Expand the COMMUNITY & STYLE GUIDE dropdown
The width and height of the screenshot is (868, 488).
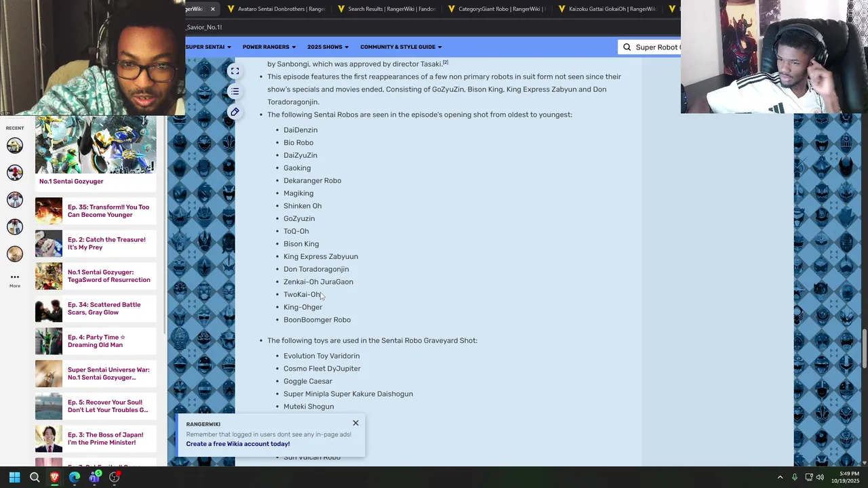point(401,47)
